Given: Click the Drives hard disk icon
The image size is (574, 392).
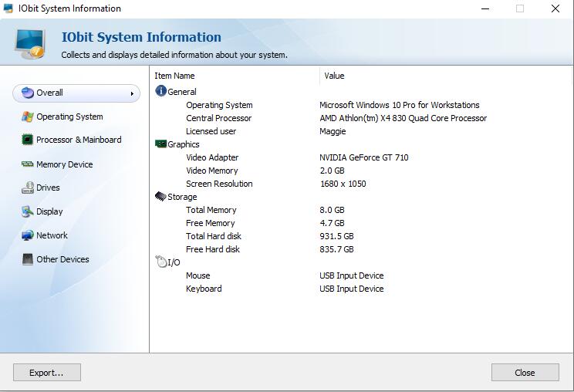Looking at the screenshot, I should [28, 188].
